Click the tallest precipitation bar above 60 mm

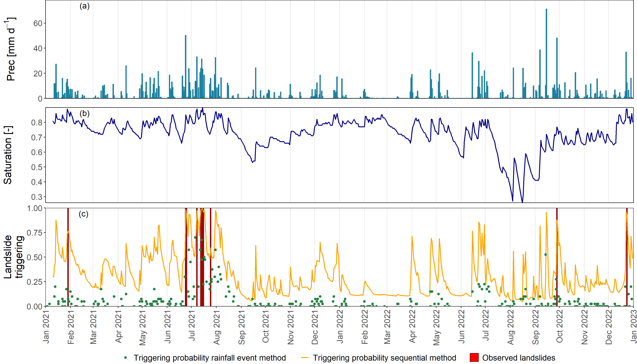[x=546, y=53]
